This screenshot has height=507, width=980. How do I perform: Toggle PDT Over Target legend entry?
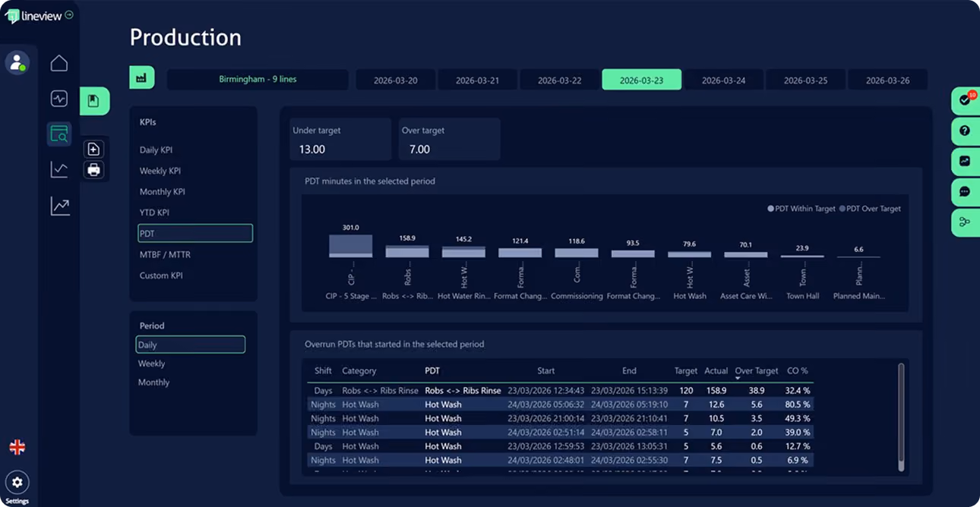click(x=870, y=209)
